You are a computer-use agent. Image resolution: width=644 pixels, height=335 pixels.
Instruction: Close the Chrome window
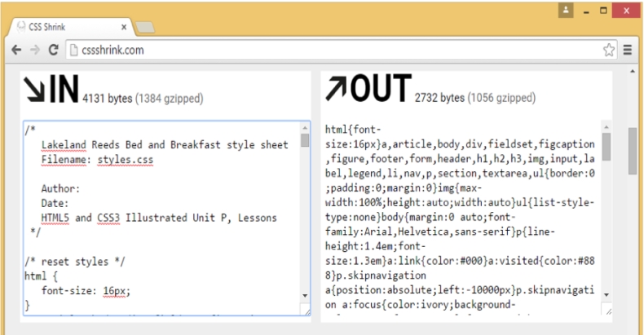click(626, 11)
